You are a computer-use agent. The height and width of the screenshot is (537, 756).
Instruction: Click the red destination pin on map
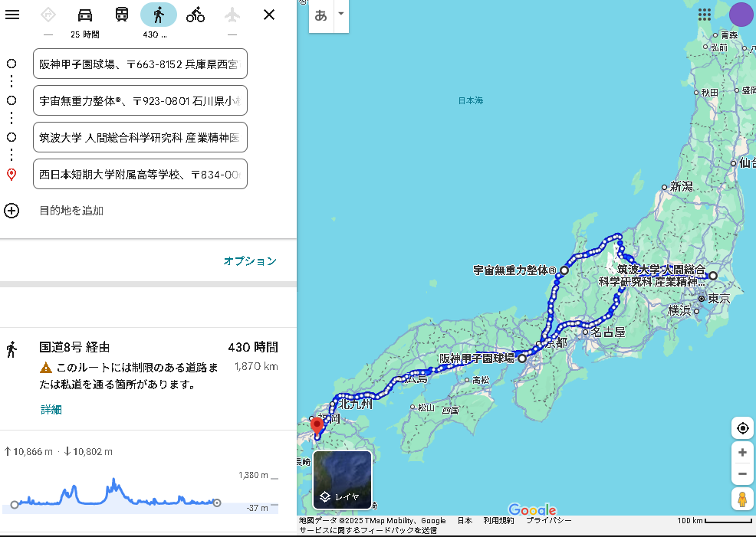(x=317, y=426)
